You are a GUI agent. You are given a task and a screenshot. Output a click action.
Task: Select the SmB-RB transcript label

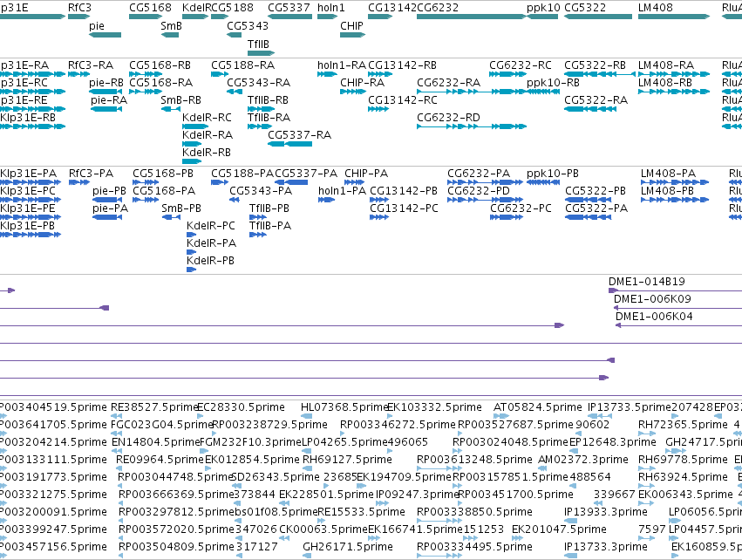tap(180, 100)
